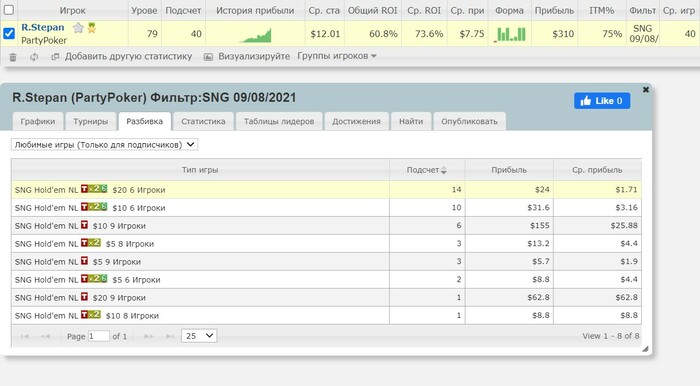The height and width of the screenshot is (386, 700).
Task: Click the x2.8 badge in the $5 6 Игроки row
Action: [98, 278]
